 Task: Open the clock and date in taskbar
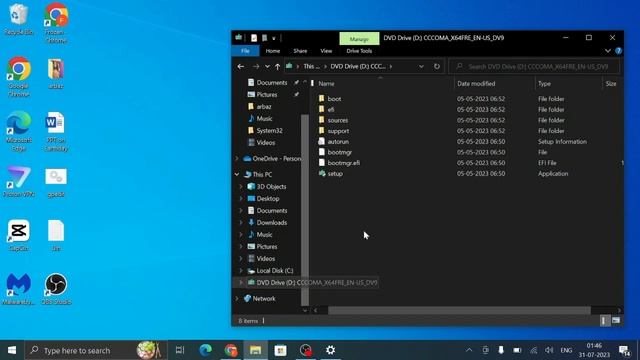(594, 350)
